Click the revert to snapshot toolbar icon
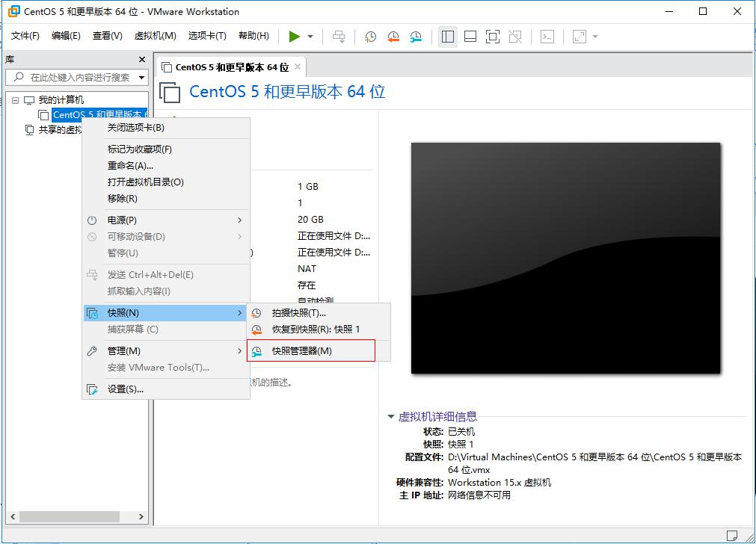Screen dimensions: 756x544 pos(393,37)
